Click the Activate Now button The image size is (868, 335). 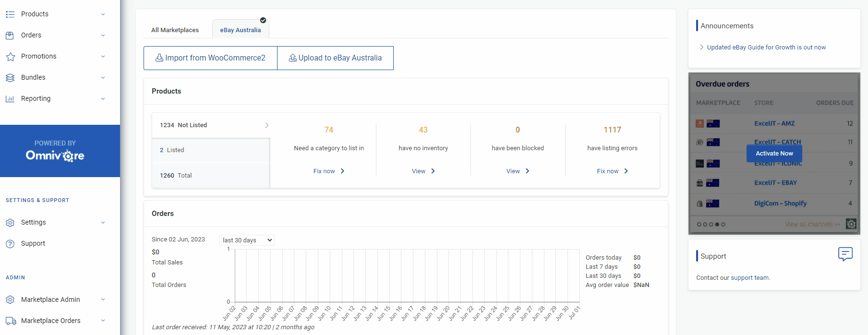(x=774, y=154)
